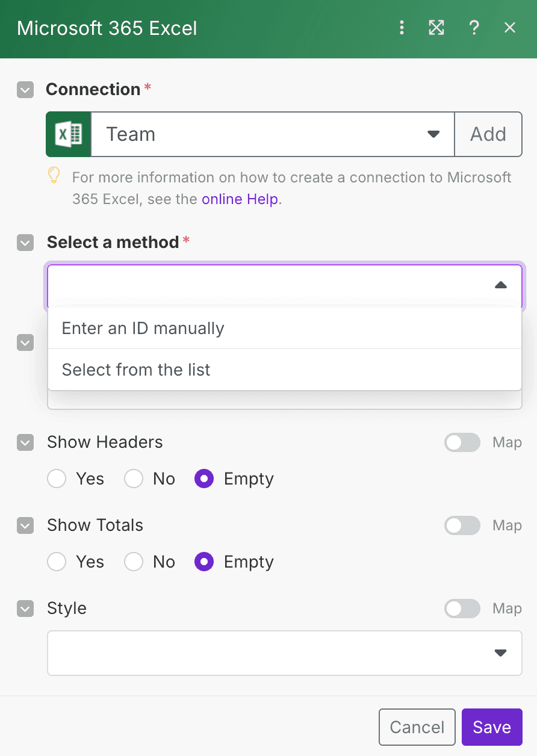The image size is (537, 756).
Task: Select No radio for Show Totals
Action: pyautogui.click(x=134, y=562)
